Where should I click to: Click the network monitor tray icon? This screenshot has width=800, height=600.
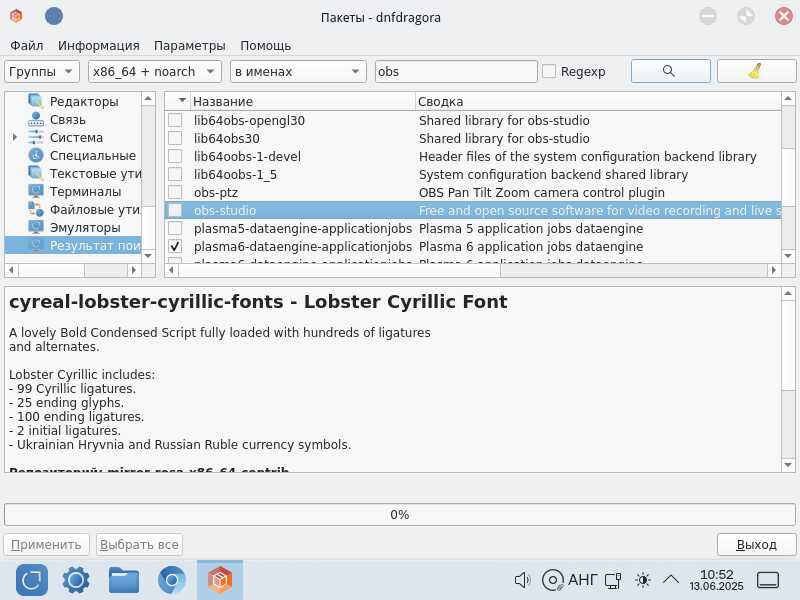click(613, 580)
